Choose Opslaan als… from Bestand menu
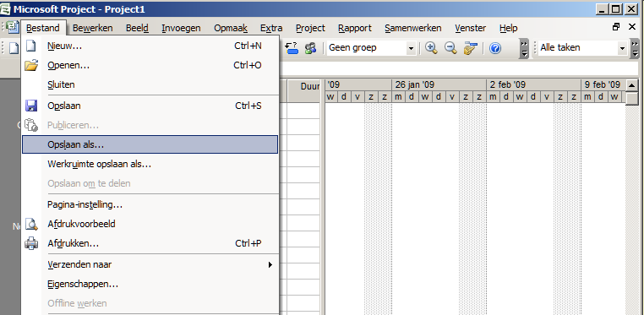 point(150,144)
